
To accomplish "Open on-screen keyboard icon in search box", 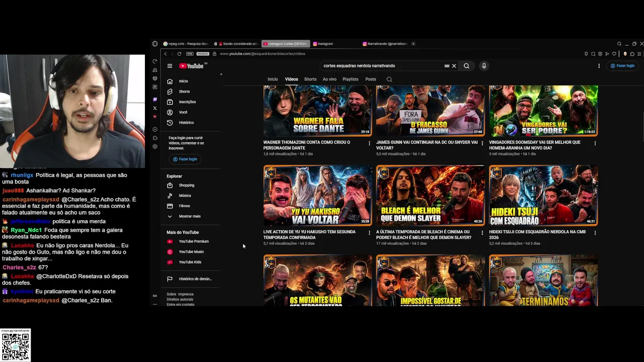I will click(x=447, y=66).
